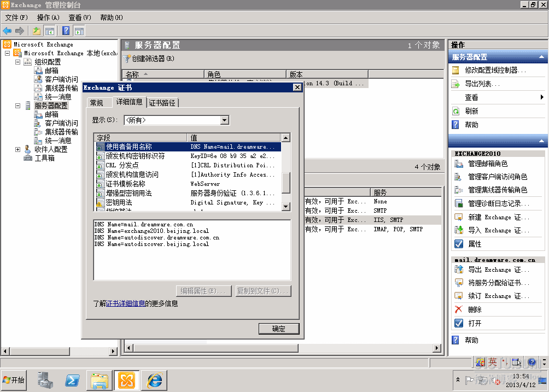Close the Exchange 证书 dialog
Image resolution: width=549 pixels, height=392 pixels.
(297, 87)
